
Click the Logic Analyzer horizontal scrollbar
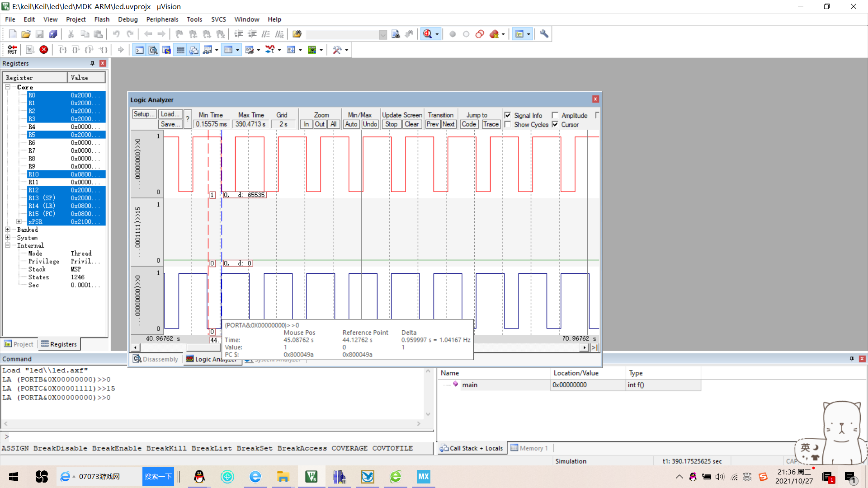click(x=360, y=347)
